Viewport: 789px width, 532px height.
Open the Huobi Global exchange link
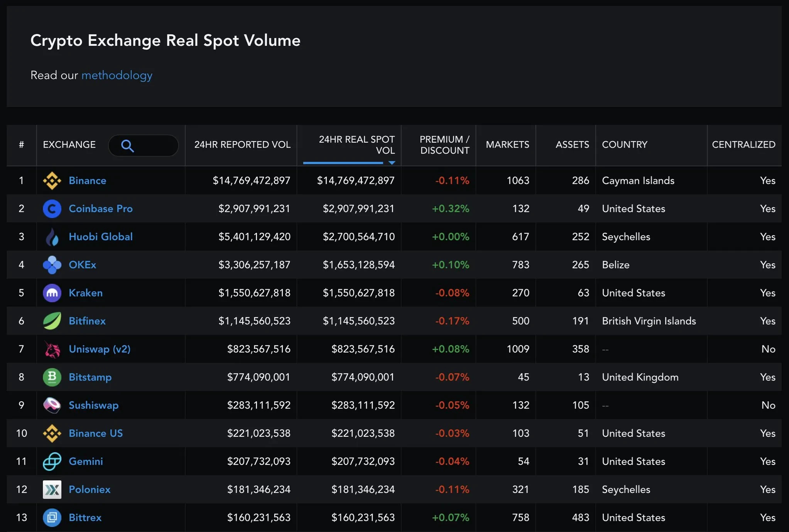coord(101,237)
